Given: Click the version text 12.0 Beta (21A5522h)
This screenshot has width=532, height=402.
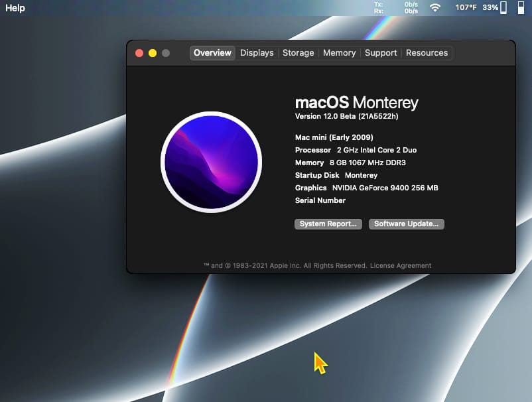Looking at the screenshot, I should pyautogui.click(x=346, y=116).
